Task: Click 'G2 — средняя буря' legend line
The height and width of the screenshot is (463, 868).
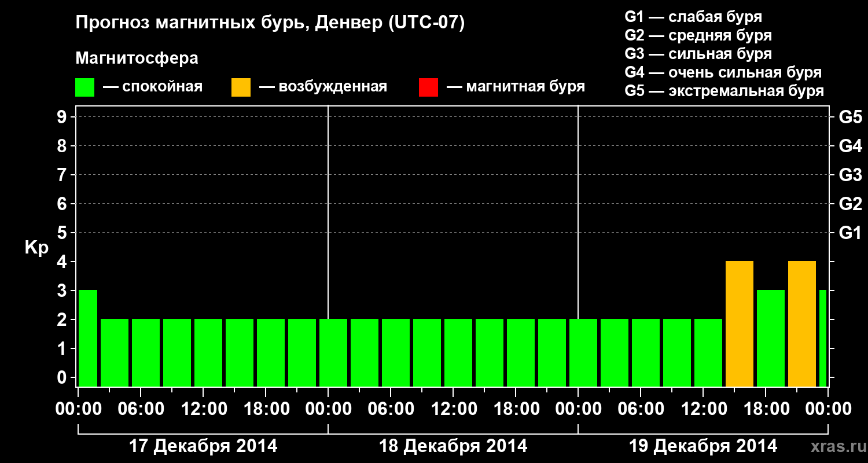Action: point(698,35)
